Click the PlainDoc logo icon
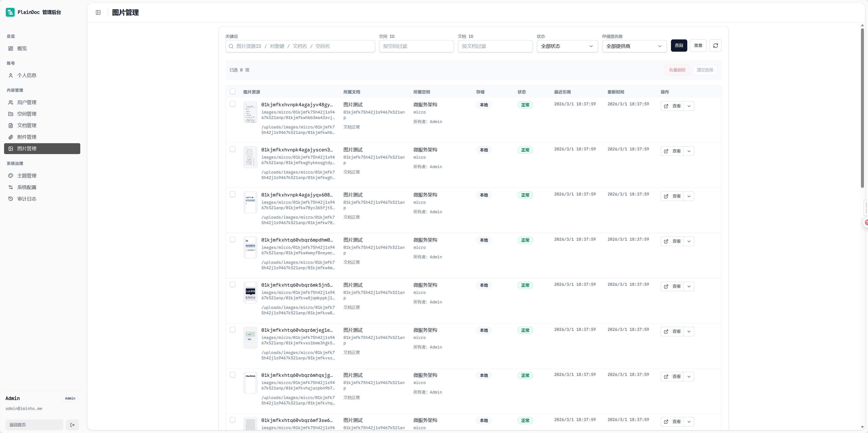This screenshot has height=433, width=868. point(10,12)
